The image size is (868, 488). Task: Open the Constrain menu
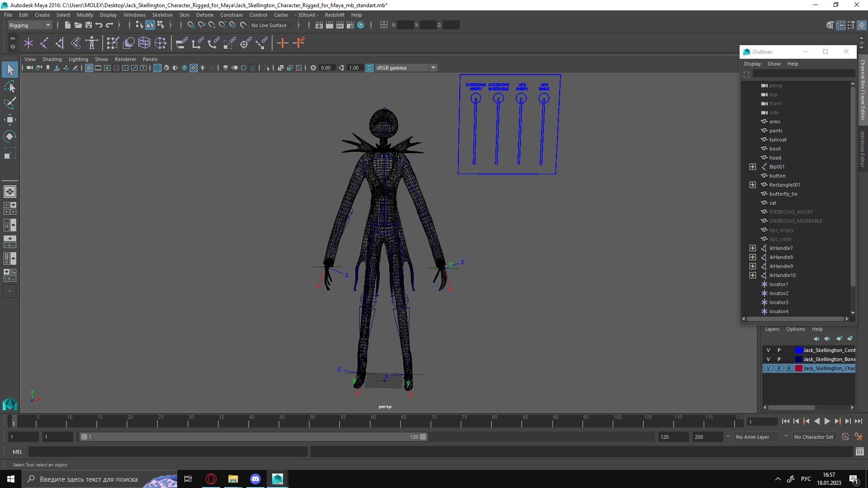click(231, 15)
